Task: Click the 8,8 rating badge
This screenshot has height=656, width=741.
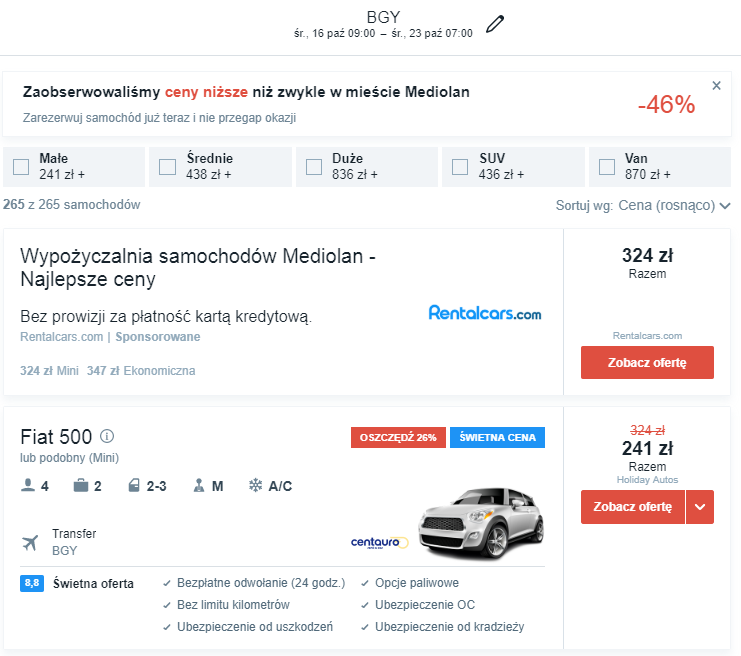Action: pyautogui.click(x=32, y=583)
